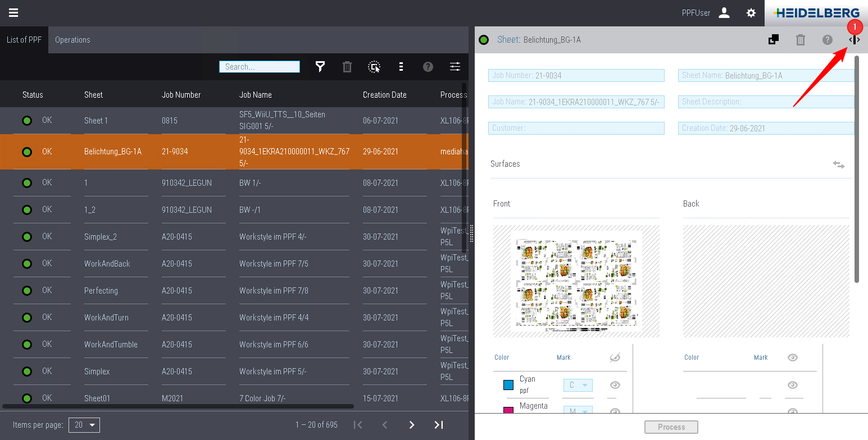
Task: Expand the Magenta mark dropdown
Action: click(x=578, y=411)
